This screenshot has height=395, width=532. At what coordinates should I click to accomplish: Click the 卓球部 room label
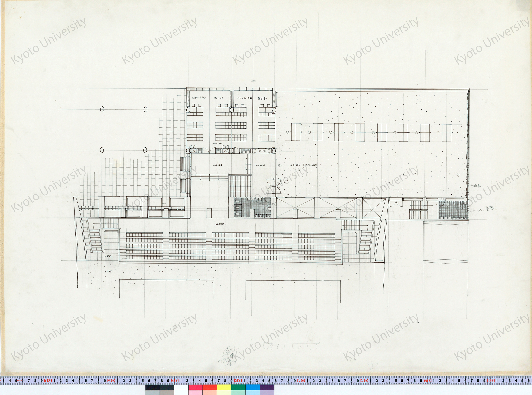(262, 98)
